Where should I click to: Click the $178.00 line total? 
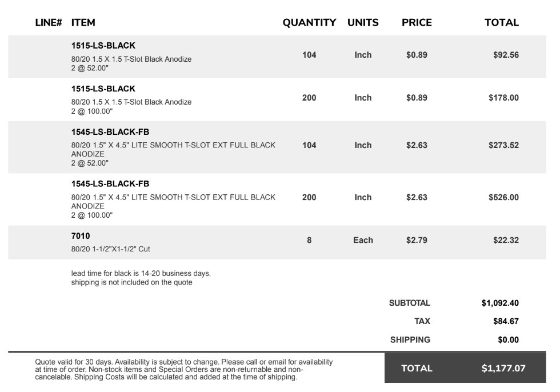point(503,98)
